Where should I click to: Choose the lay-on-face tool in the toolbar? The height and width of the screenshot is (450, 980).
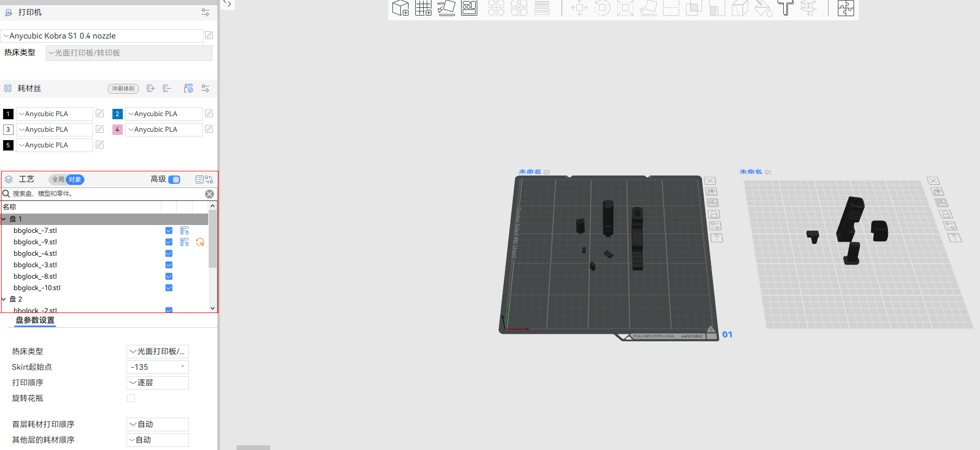[648, 8]
